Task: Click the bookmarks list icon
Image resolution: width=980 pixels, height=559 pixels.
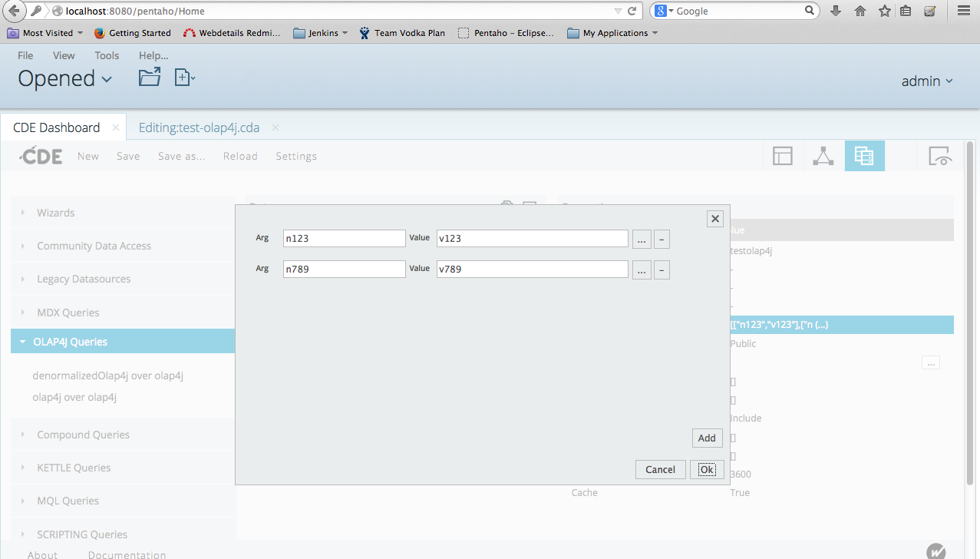Action: 906,11
